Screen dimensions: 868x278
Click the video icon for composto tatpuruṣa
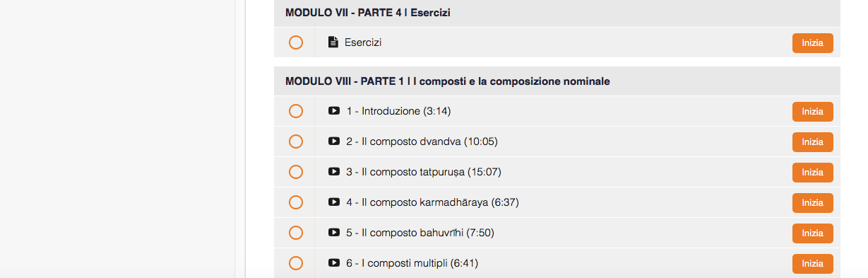click(x=334, y=172)
